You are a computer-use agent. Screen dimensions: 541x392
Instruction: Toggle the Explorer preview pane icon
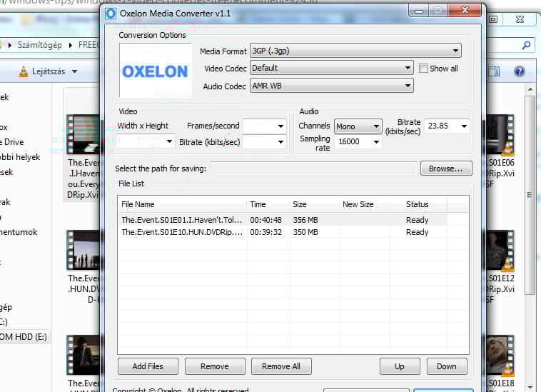click(494, 71)
